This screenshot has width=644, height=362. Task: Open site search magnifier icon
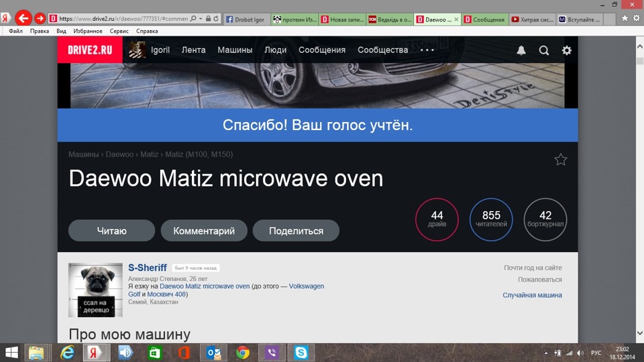tap(544, 50)
